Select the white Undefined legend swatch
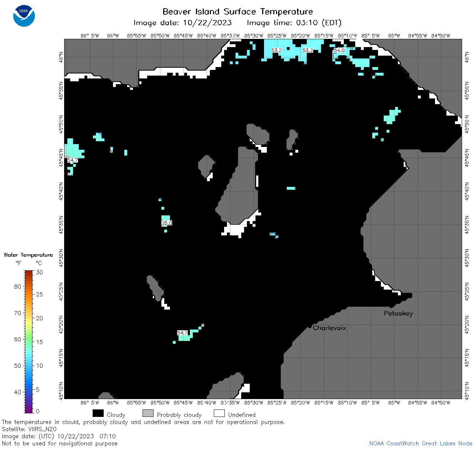The width and height of the screenshot is (476, 449). coord(219,413)
